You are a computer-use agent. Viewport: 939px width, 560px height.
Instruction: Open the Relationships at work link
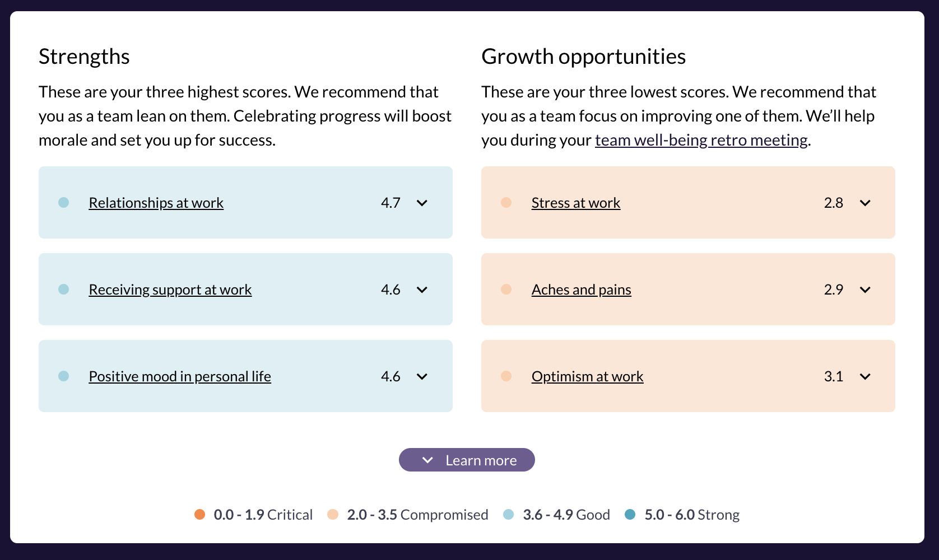coord(156,203)
